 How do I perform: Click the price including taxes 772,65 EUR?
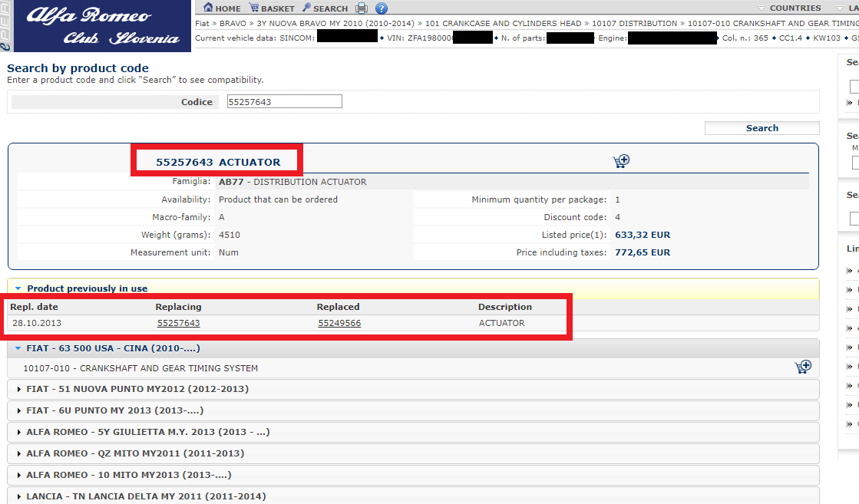tap(643, 252)
